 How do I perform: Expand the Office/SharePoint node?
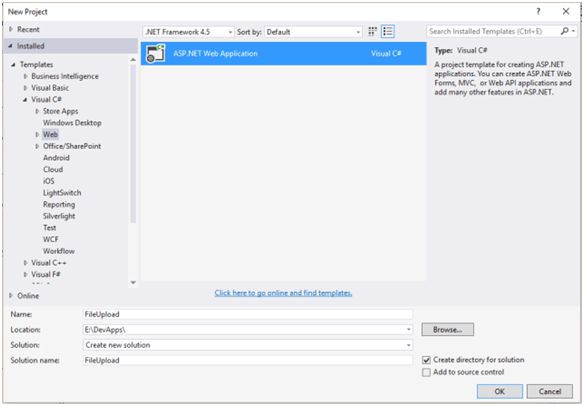[37, 146]
